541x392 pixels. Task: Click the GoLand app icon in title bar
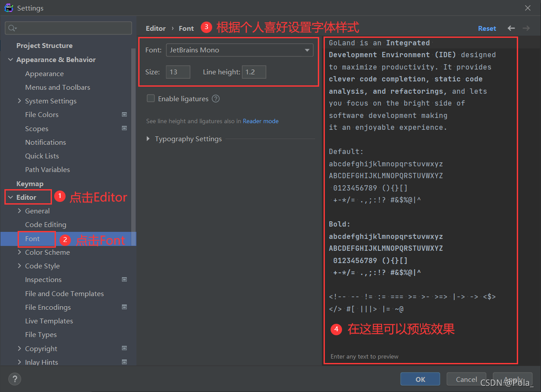[9, 8]
